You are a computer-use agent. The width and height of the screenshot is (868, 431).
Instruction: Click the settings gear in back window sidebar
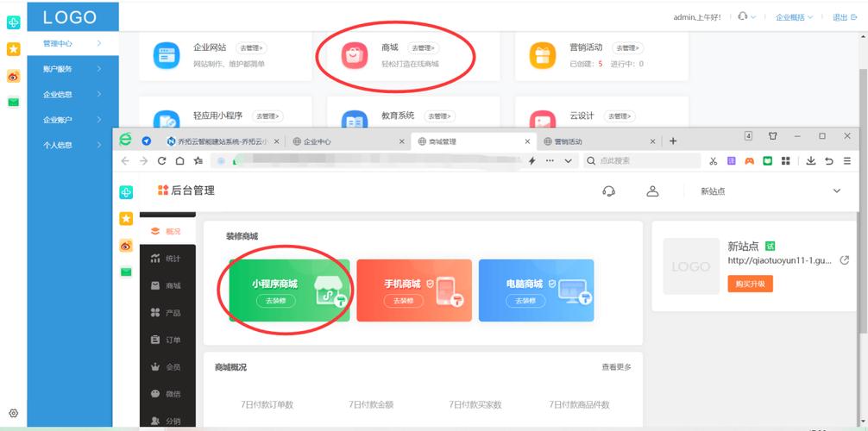(14, 413)
